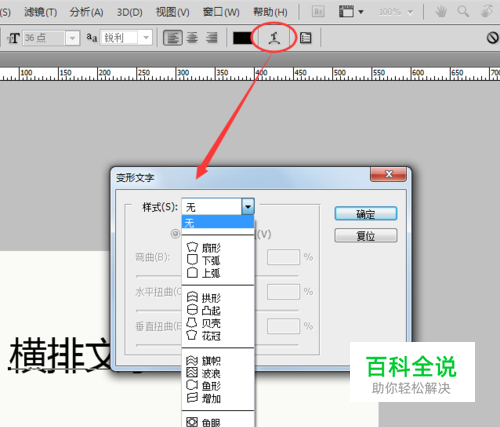Select the Hand tool icon

(441, 12)
